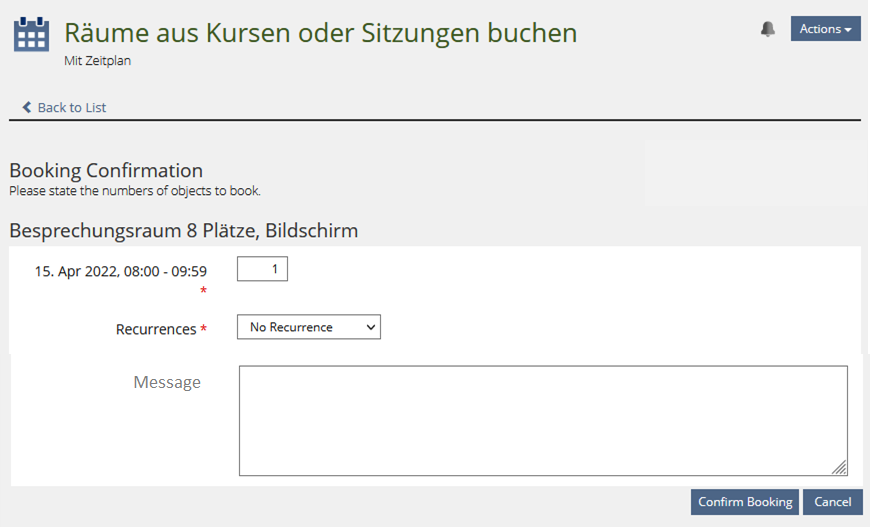Go Back to List

[x=71, y=107]
